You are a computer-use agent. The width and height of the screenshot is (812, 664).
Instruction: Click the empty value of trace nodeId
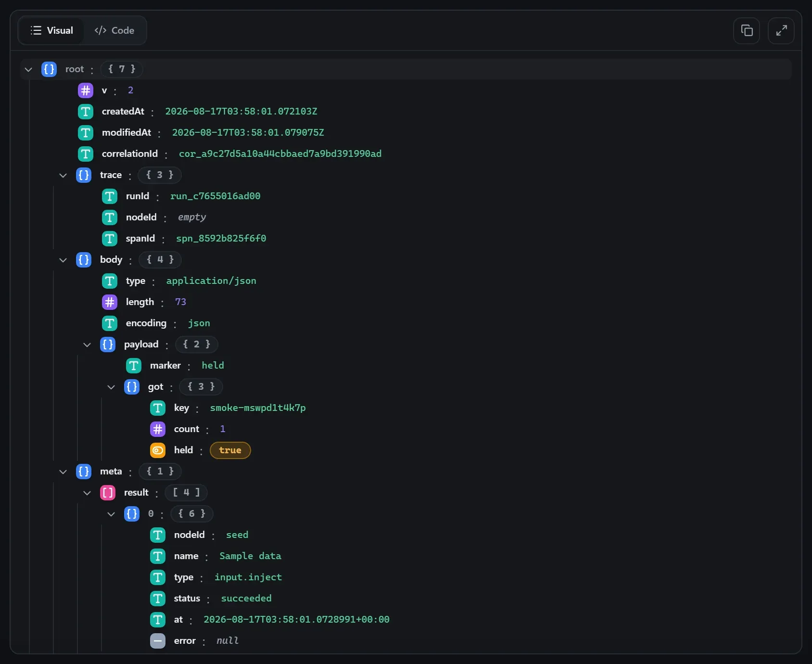192,217
